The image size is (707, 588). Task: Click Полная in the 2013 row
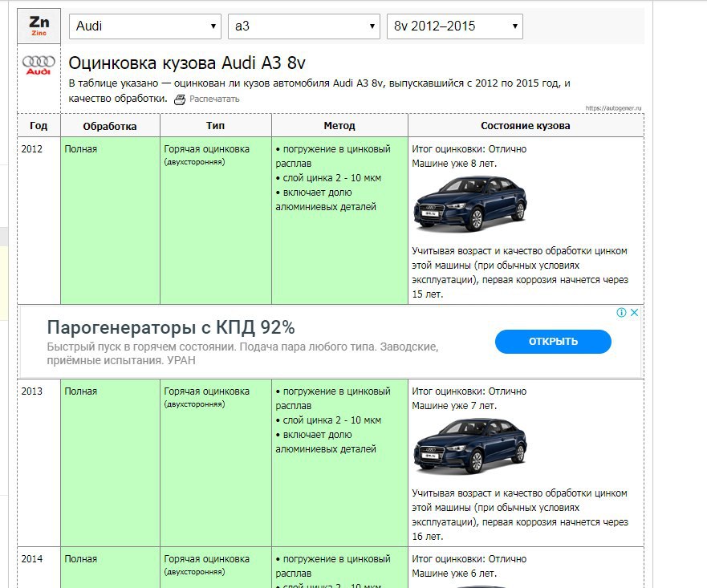[x=81, y=391]
